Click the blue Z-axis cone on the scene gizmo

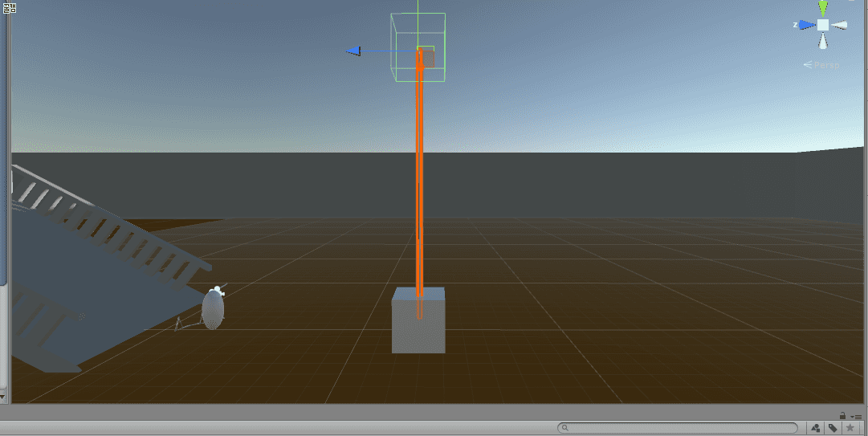[807, 25]
